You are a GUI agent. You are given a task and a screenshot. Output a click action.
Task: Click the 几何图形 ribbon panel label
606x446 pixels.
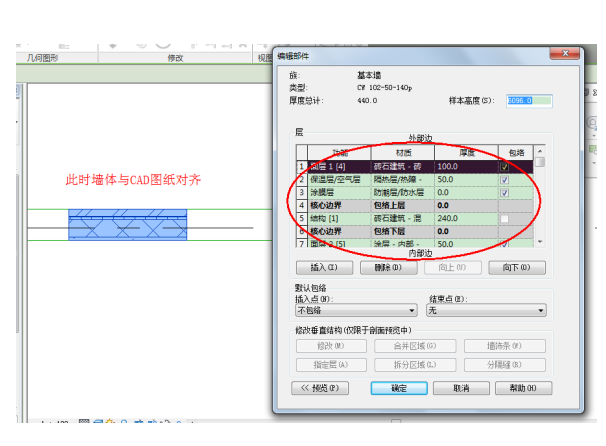pyautogui.click(x=43, y=58)
